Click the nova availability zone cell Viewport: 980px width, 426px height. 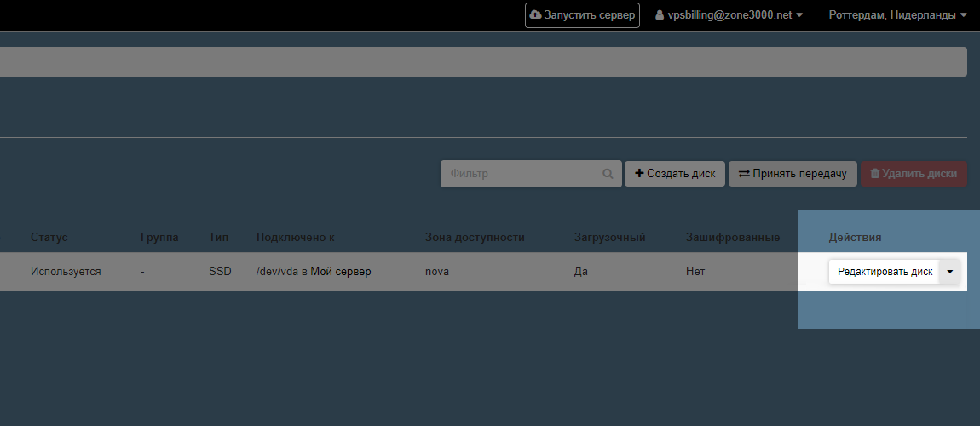pos(437,272)
